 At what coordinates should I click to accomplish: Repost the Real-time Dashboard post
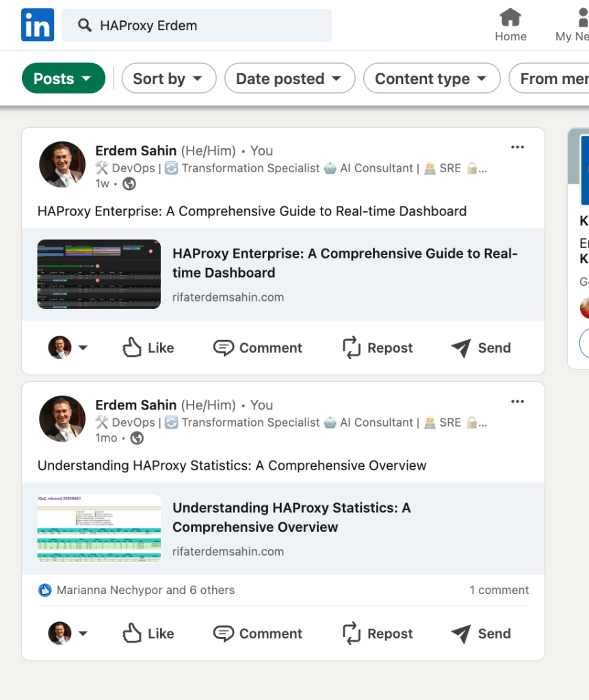pyautogui.click(x=378, y=347)
